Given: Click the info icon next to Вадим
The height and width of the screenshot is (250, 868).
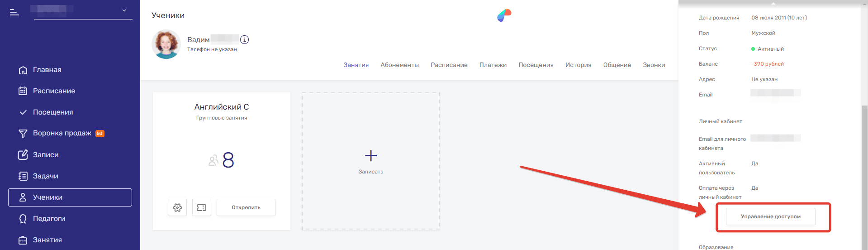Looking at the screenshot, I should (244, 40).
